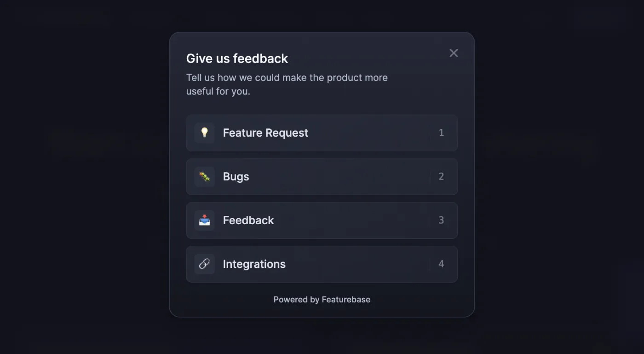Click the Powered by Featurebase link
This screenshot has height=354, width=644.
click(x=322, y=299)
